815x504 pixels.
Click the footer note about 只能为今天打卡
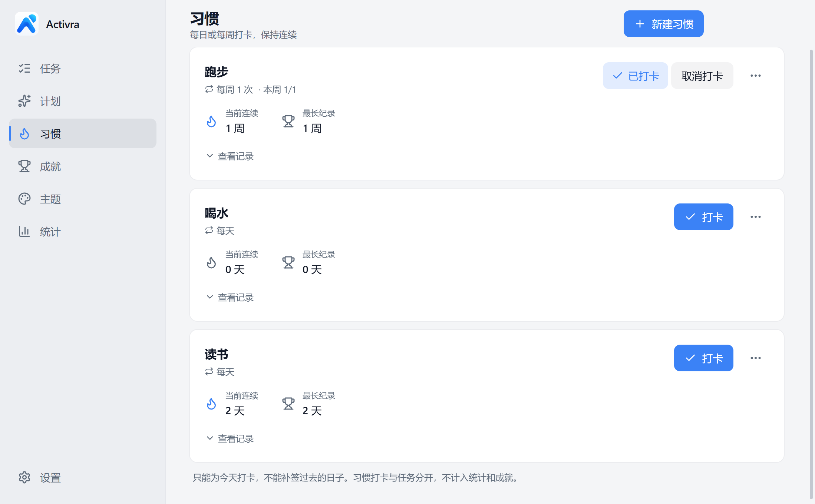pyautogui.click(x=355, y=478)
